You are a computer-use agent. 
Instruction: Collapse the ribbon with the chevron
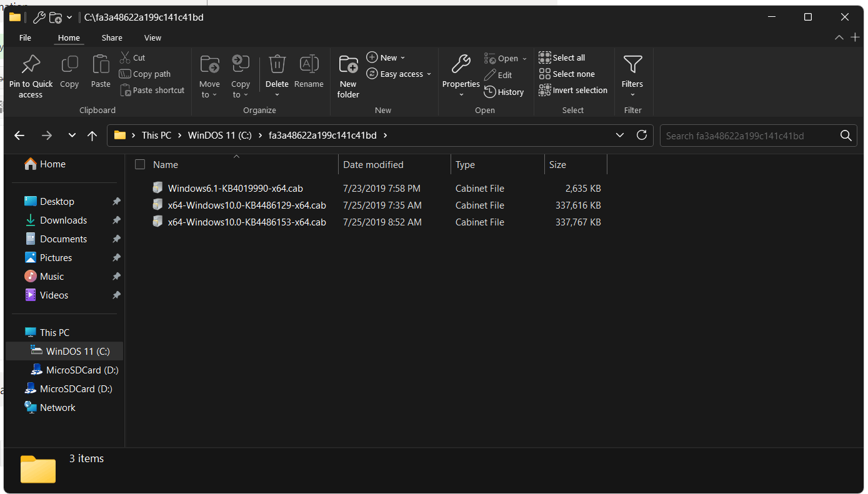tap(839, 37)
